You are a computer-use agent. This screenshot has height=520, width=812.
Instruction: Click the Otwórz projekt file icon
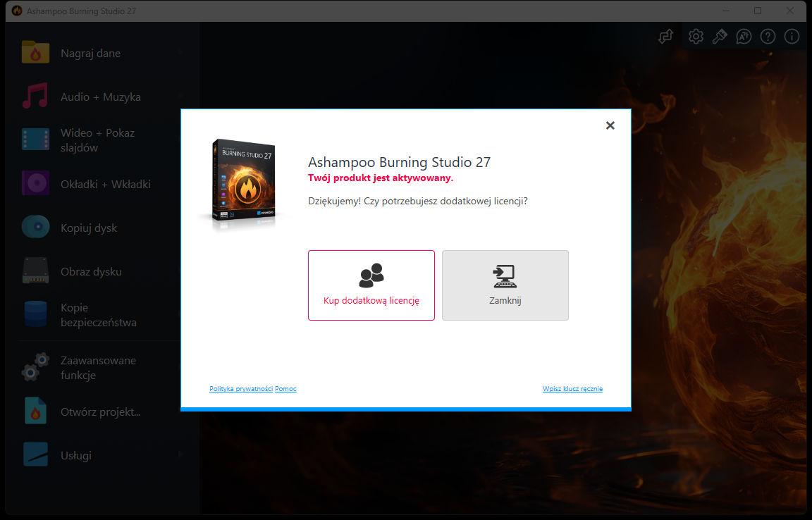point(35,411)
